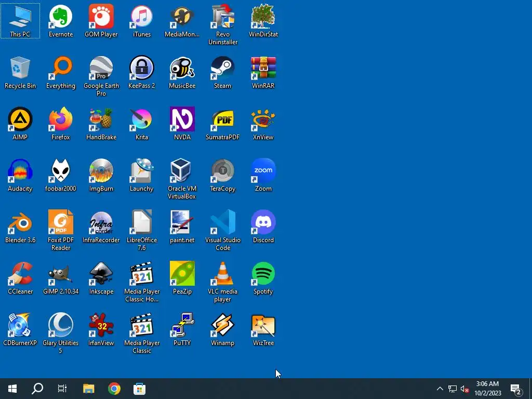This screenshot has height=399, width=532.
Task: Open the Windows Start menu
Action: coord(12,389)
